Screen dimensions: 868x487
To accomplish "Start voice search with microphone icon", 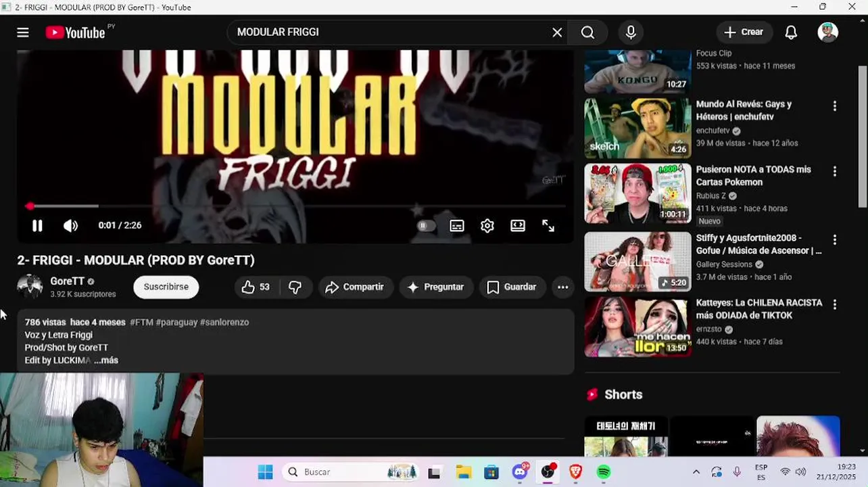I will pyautogui.click(x=631, y=32).
